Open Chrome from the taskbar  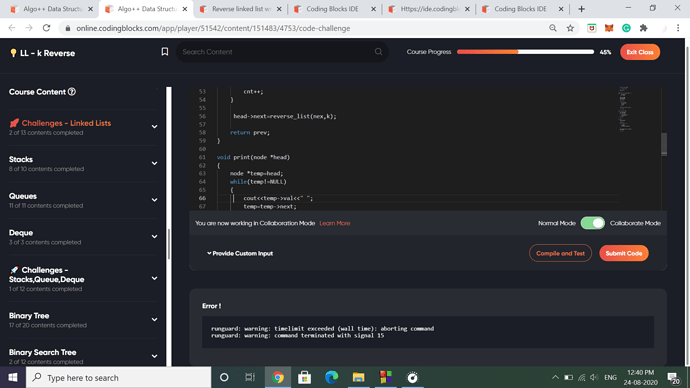coord(278,377)
